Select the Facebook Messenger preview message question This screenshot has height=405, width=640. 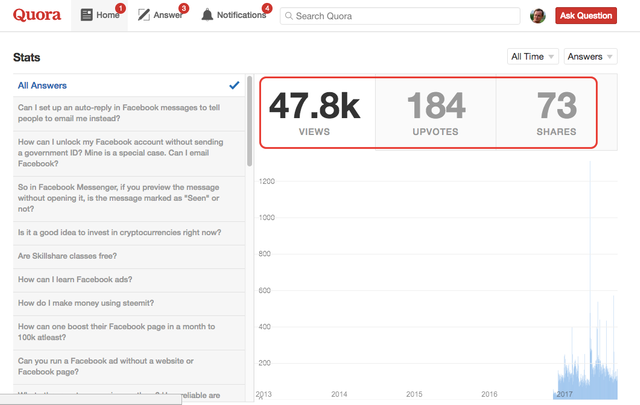[129, 199]
